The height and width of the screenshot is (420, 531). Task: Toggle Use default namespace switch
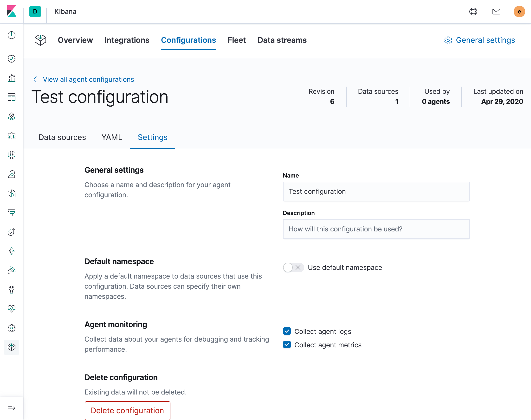coord(293,267)
